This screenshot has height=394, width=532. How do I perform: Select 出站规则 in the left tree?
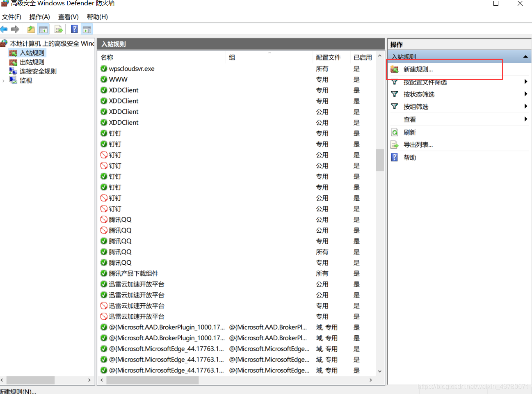[x=32, y=62]
